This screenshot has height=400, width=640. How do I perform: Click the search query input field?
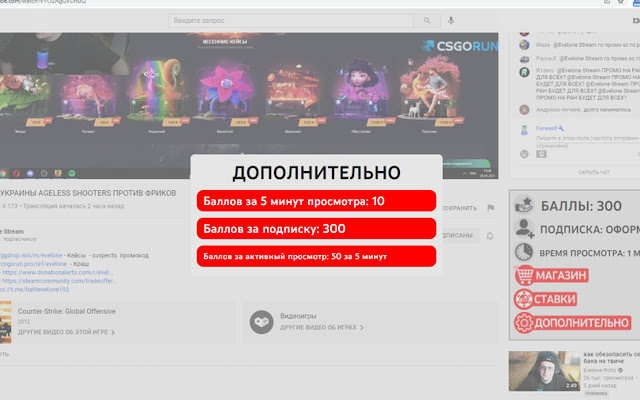(x=291, y=20)
